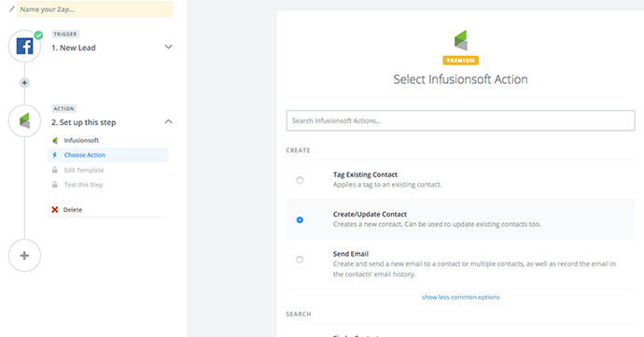
Task: Add a step between trigger and action
Action: [x=24, y=83]
